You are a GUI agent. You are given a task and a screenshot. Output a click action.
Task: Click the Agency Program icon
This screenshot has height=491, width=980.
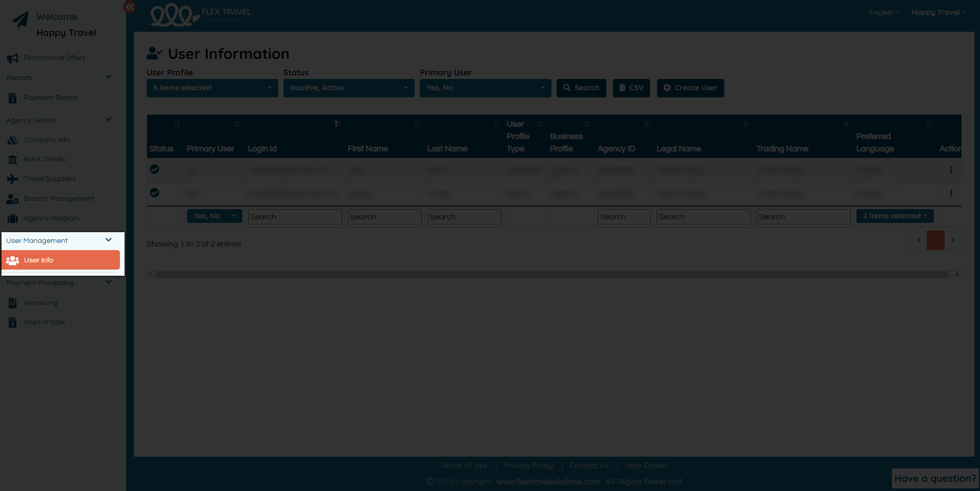(12, 218)
